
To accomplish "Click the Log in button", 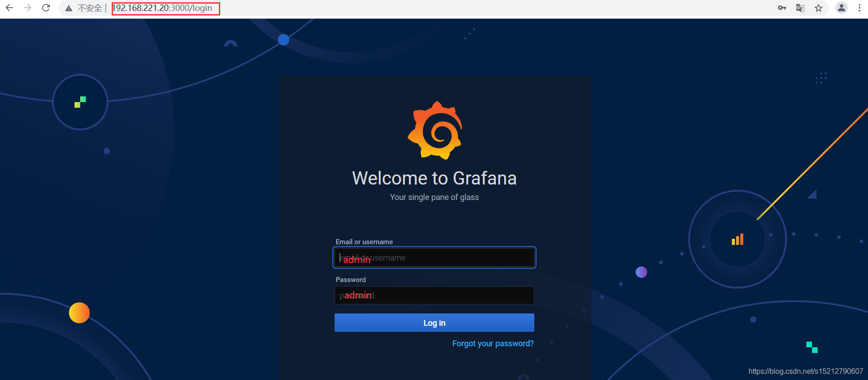I will [x=434, y=323].
